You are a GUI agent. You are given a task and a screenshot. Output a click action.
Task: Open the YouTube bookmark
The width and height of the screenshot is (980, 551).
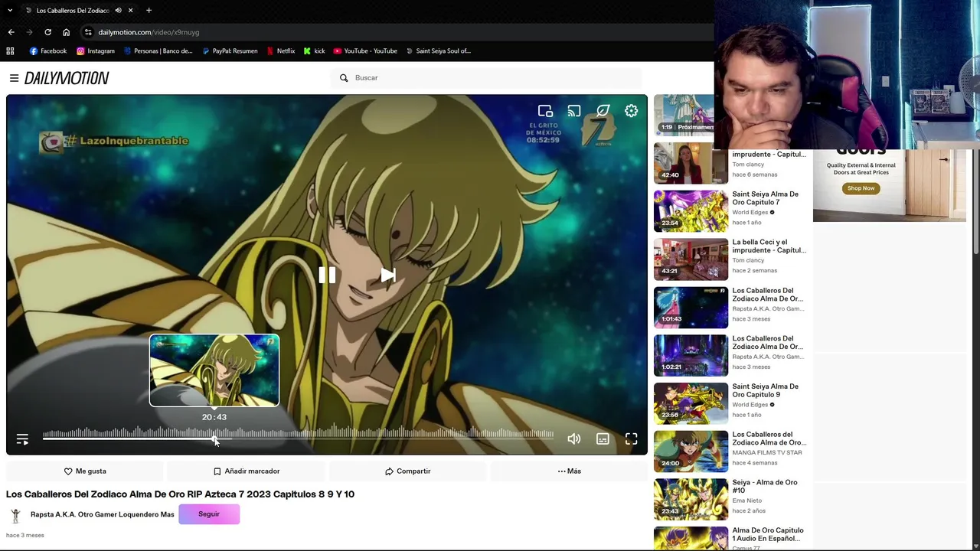pyautogui.click(x=365, y=51)
